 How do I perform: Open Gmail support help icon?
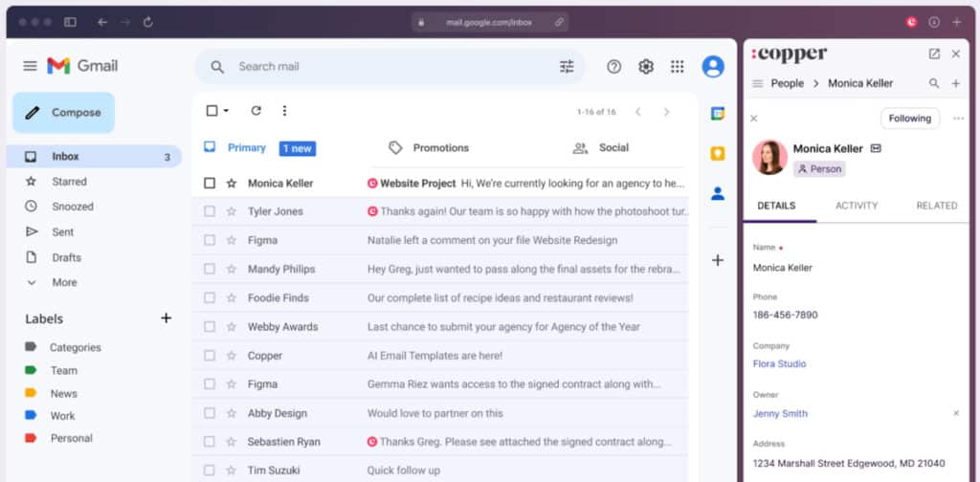click(613, 66)
